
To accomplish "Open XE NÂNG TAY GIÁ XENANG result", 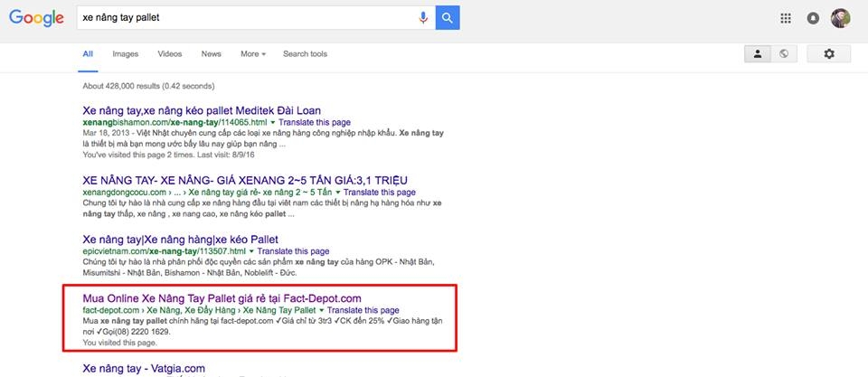I will tap(245, 181).
